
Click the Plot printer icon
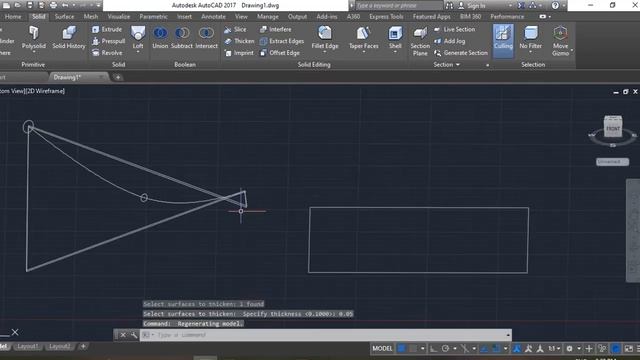coord(53,5)
